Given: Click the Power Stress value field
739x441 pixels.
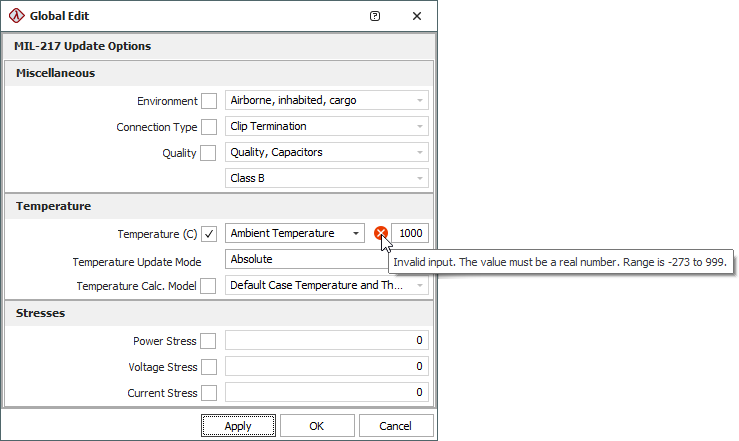Looking at the screenshot, I should pos(327,341).
